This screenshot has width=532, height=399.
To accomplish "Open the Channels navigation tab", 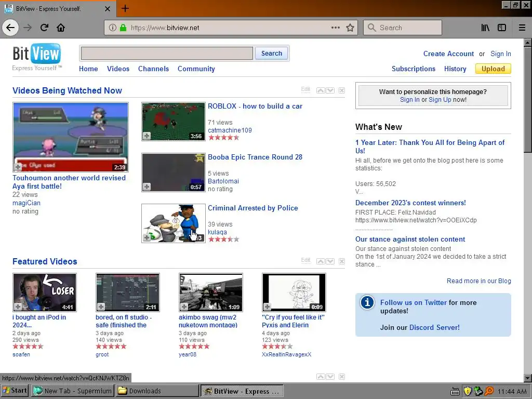I will [x=153, y=69].
